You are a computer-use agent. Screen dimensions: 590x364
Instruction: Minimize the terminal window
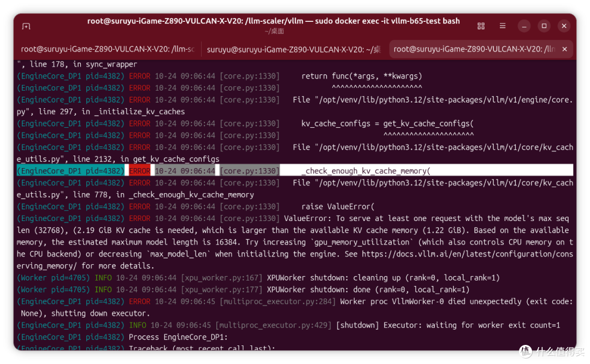pyautogui.click(x=524, y=26)
